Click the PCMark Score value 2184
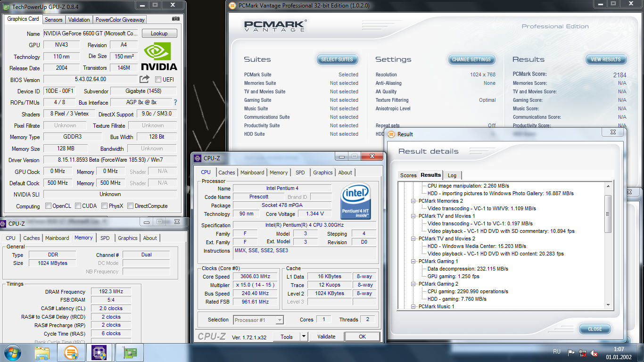Screen dimensions: 644x362 tap(619, 75)
